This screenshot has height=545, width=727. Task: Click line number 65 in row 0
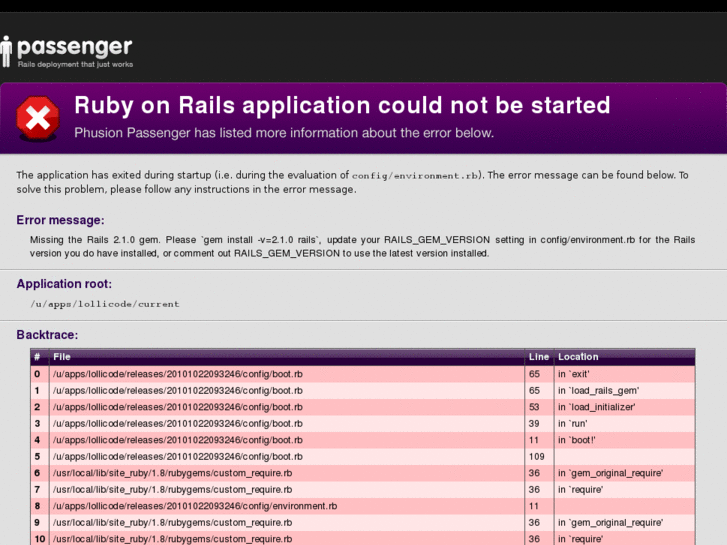(534, 374)
